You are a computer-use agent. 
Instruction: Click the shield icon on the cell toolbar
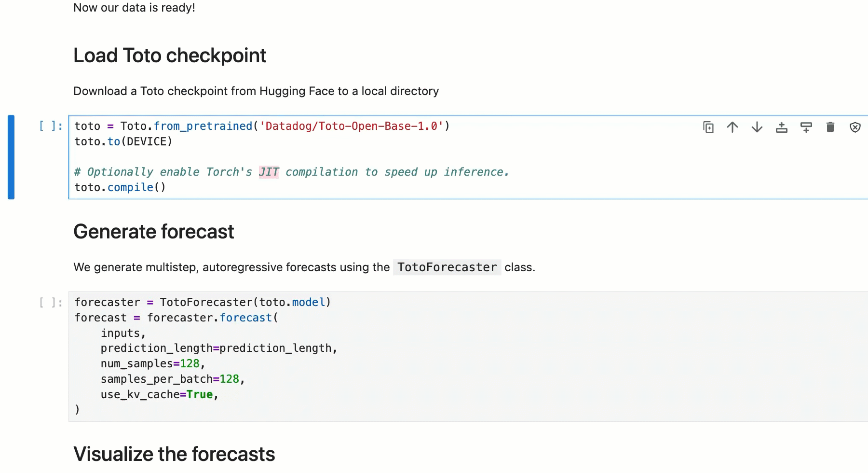tap(855, 127)
